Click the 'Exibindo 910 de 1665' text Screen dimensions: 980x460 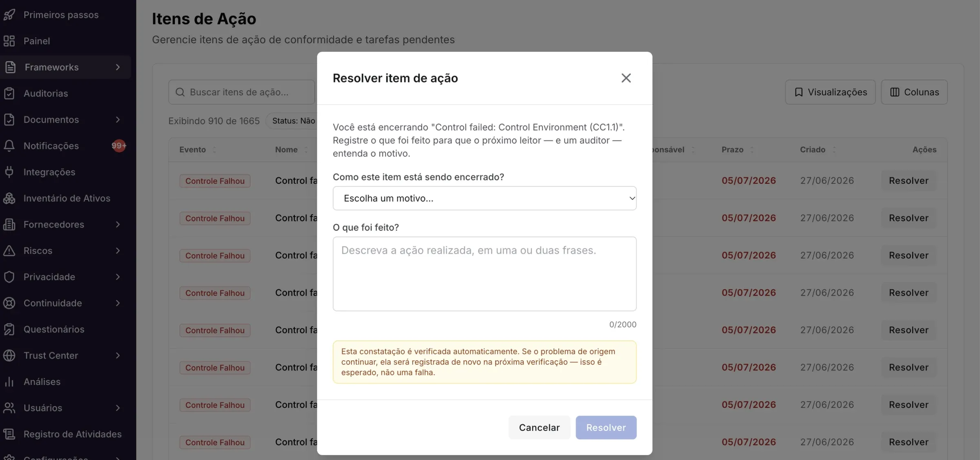tap(214, 121)
